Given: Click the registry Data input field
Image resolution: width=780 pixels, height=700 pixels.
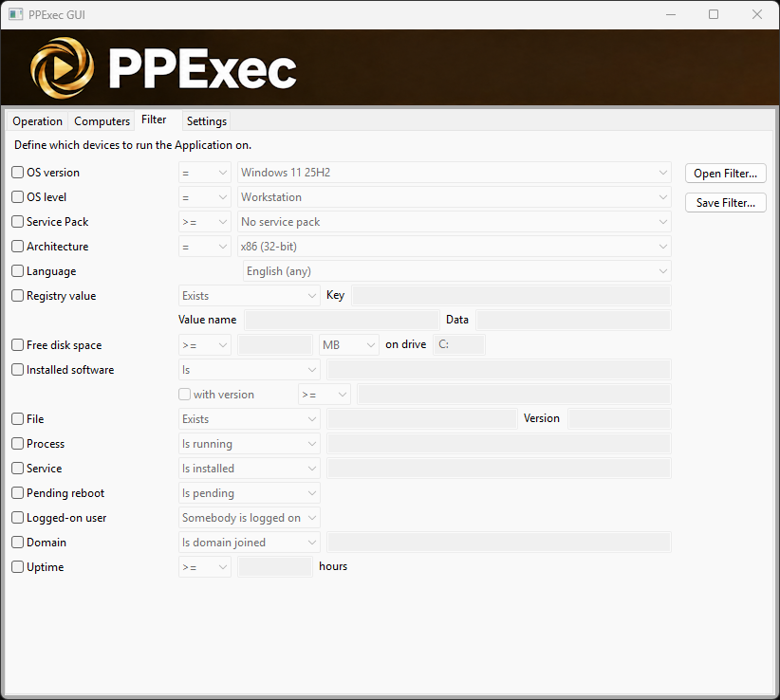Looking at the screenshot, I should point(573,320).
